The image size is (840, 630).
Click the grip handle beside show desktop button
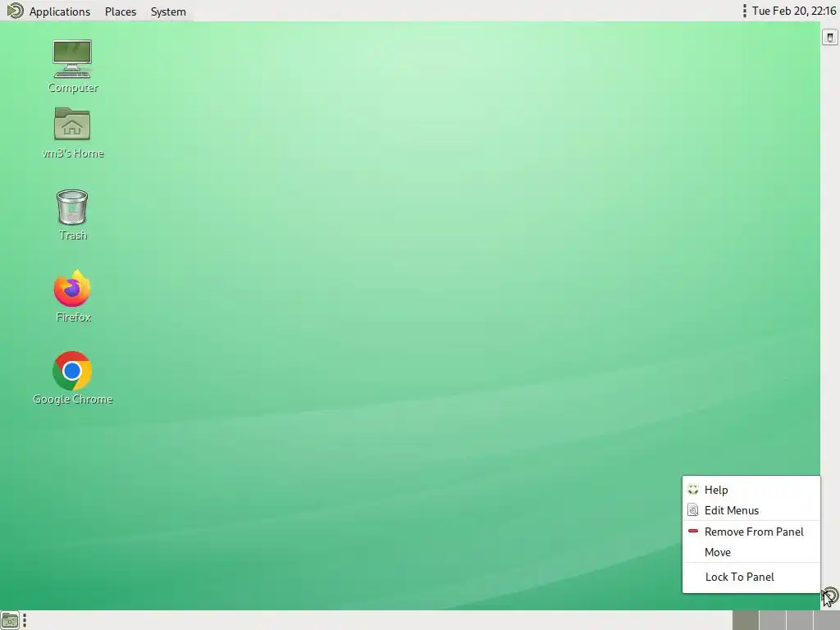click(25, 620)
